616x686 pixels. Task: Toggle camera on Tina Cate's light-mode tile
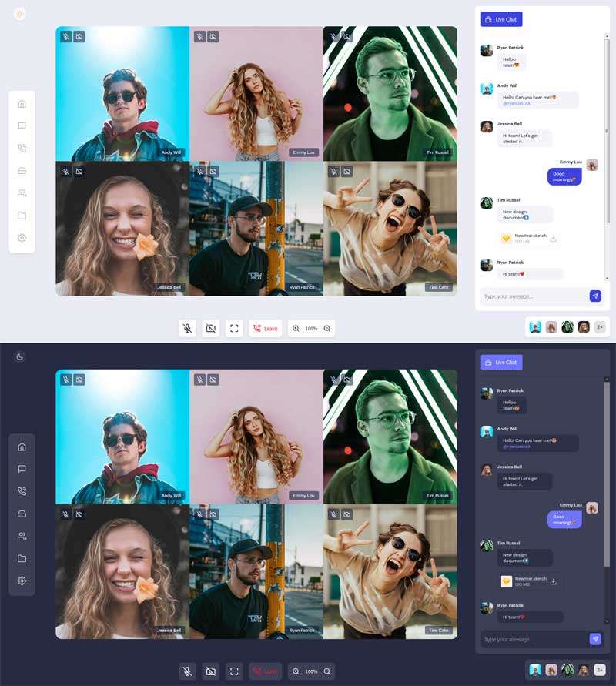[x=347, y=172]
